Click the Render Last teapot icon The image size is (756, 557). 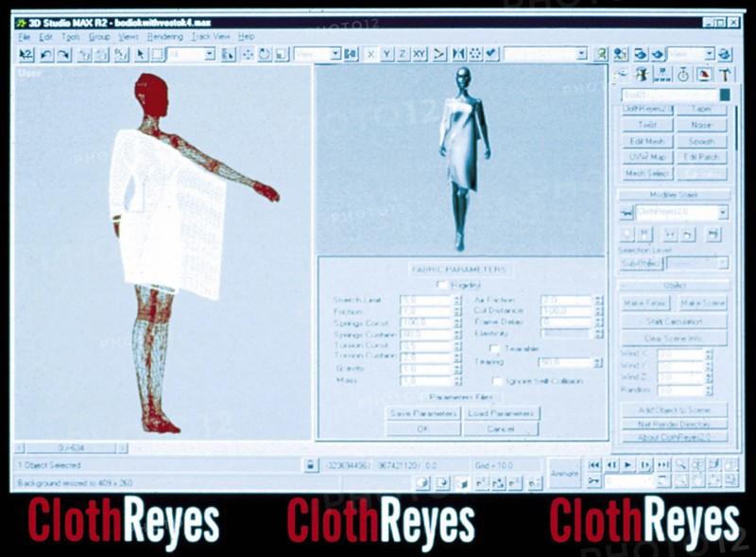pyautogui.click(x=725, y=54)
